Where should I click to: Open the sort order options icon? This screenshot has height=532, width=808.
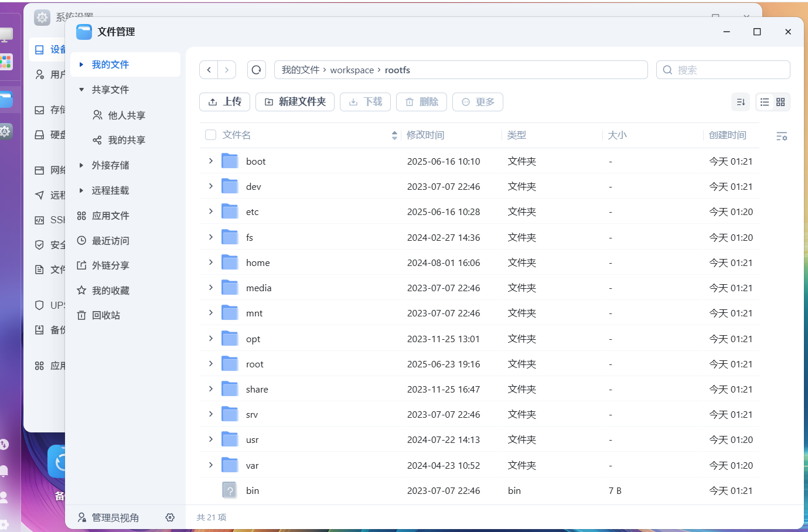741,102
